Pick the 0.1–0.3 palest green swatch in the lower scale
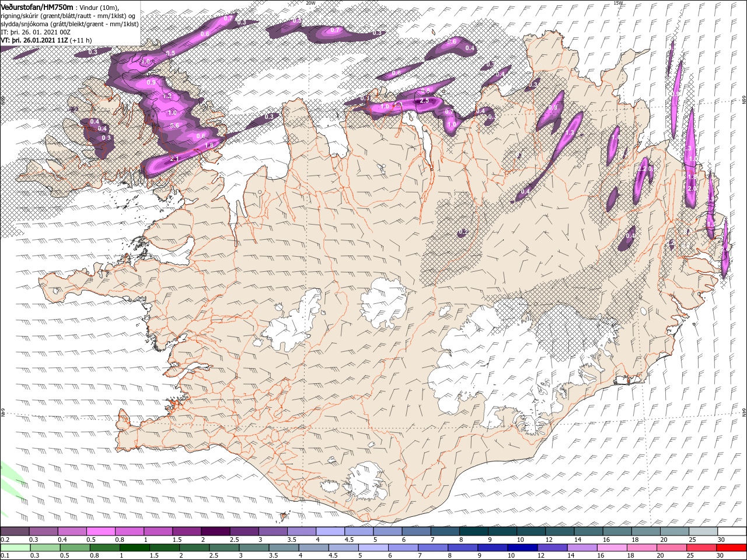Image resolution: width=747 pixels, height=560 pixels. tap(15, 548)
